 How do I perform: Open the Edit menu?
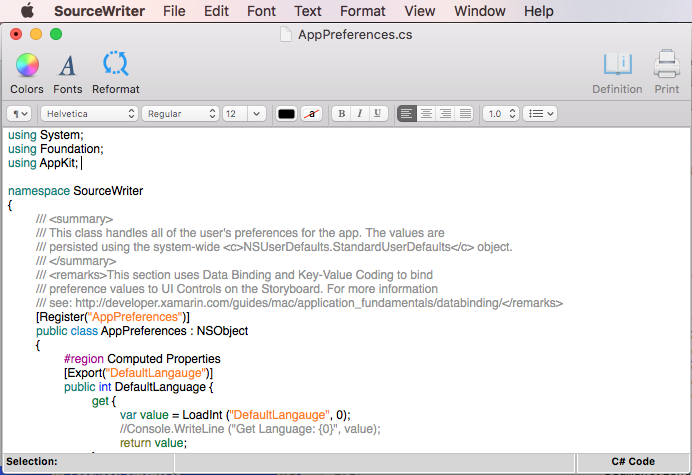click(216, 11)
